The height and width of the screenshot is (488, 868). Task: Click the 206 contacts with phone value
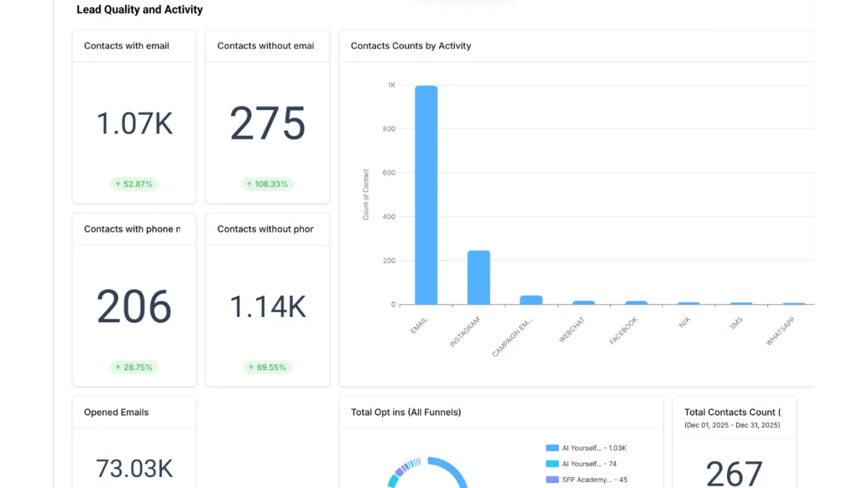coord(134,306)
